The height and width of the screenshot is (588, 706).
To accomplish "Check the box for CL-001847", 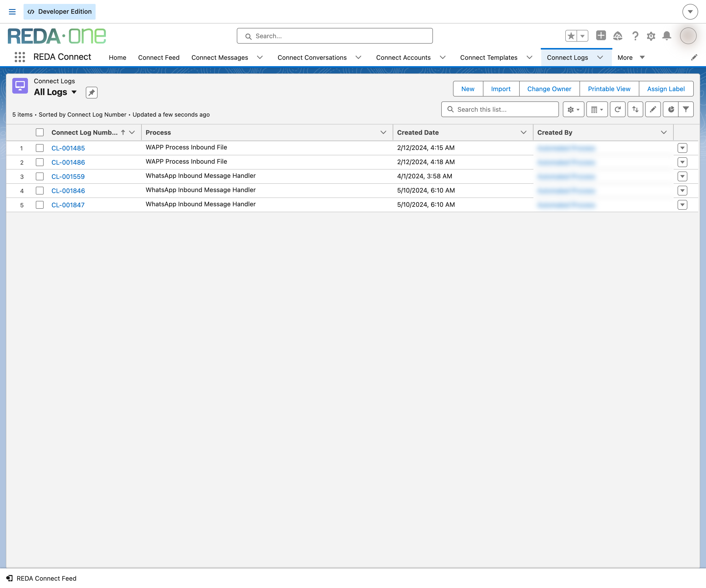I will [x=40, y=205].
